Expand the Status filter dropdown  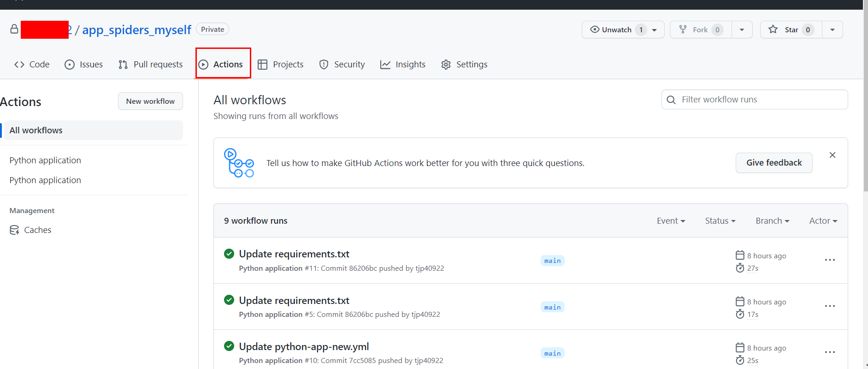pyautogui.click(x=720, y=221)
